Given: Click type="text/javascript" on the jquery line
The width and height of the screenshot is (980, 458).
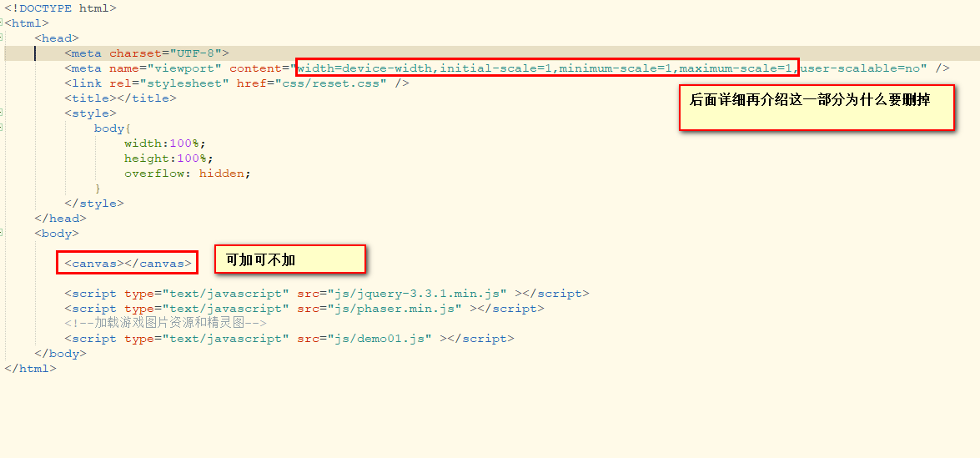Looking at the screenshot, I should 206,294.
